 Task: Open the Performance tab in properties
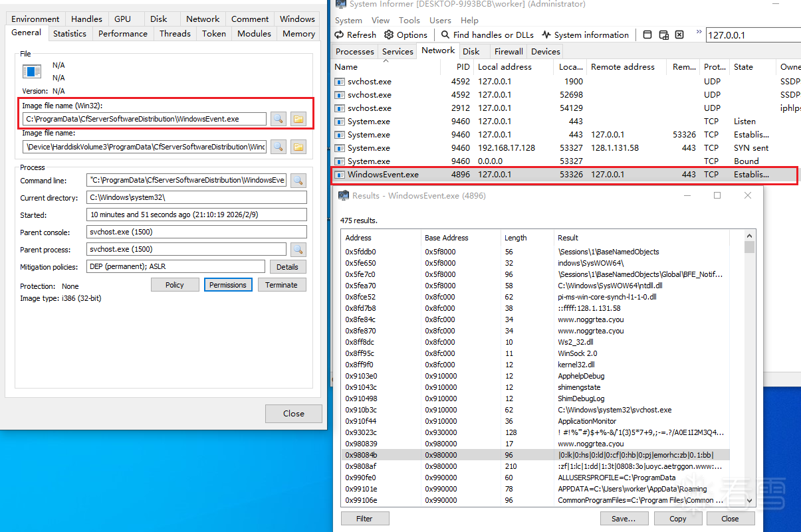click(x=123, y=33)
